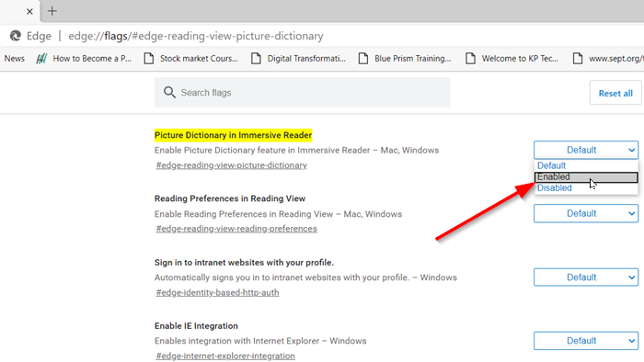644x362 pixels.
Task: Expand Picture Dictionary flag dropdown
Action: tap(586, 150)
